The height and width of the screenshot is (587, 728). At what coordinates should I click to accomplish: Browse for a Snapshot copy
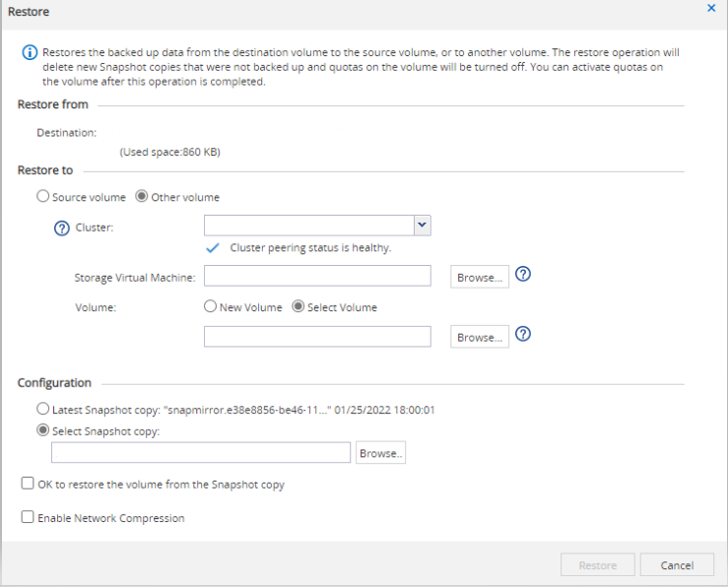click(x=380, y=453)
